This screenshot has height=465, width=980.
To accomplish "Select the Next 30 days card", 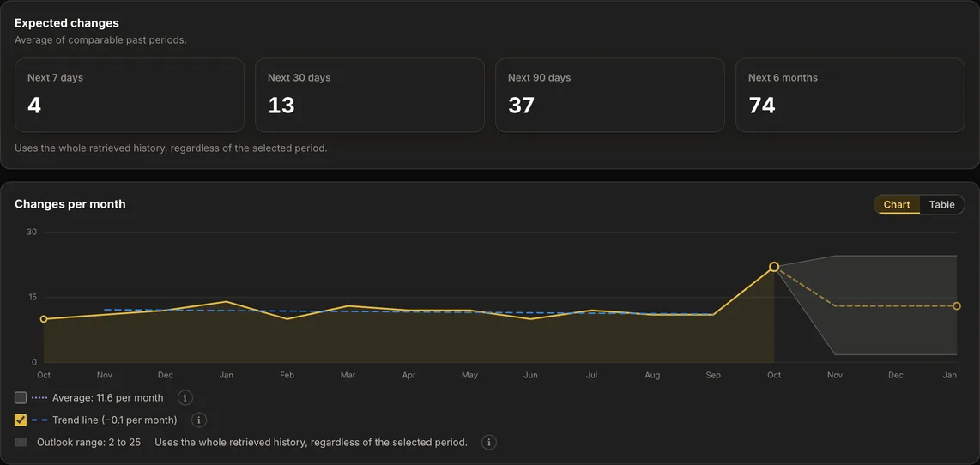I will tap(370, 95).
